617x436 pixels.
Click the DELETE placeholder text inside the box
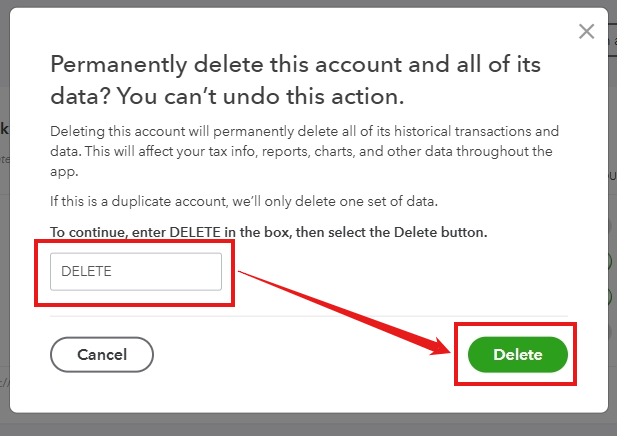click(87, 272)
